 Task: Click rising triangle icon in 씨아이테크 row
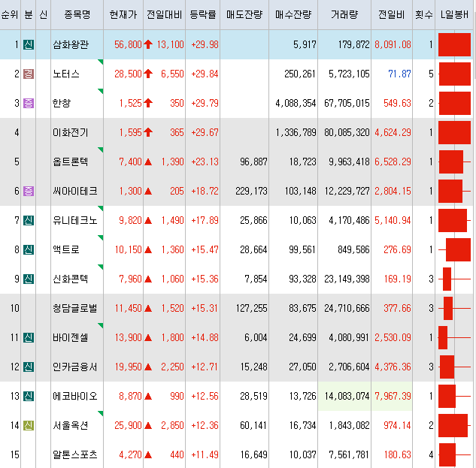148,192
